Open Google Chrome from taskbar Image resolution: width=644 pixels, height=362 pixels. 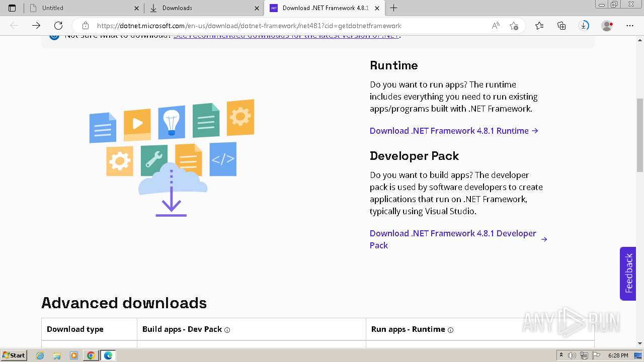(x=91, y=355)
